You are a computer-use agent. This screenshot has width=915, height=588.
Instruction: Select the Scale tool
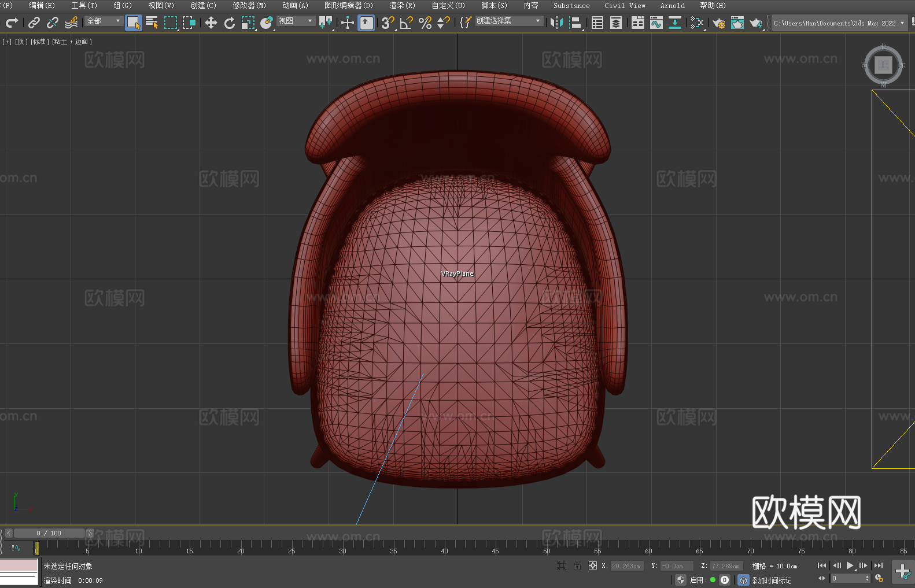coord(248,23)
